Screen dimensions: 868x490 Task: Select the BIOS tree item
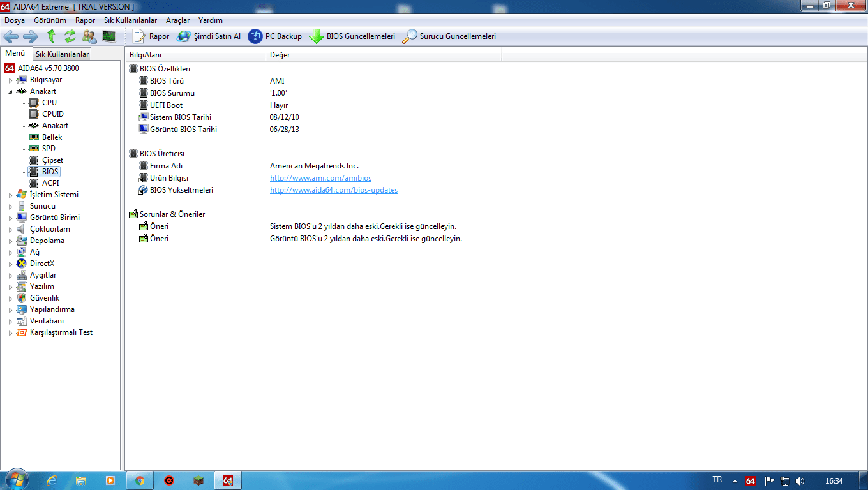tap(50, 172)
